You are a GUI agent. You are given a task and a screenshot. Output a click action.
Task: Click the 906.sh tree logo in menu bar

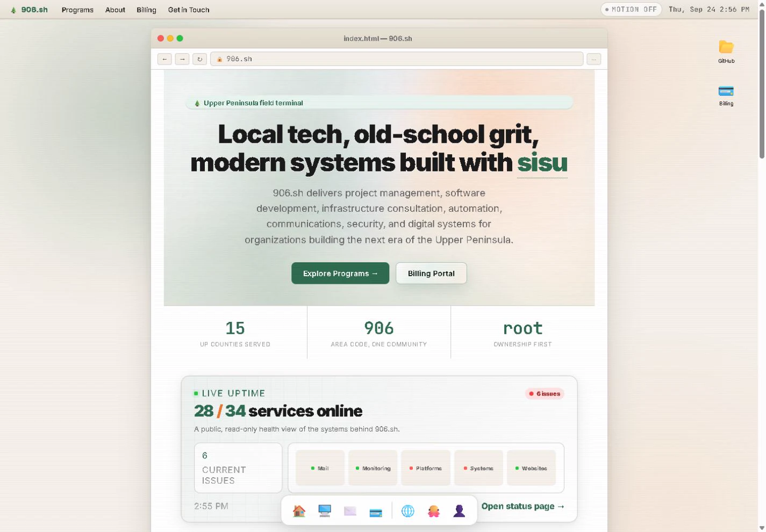[x=29, y=10]
